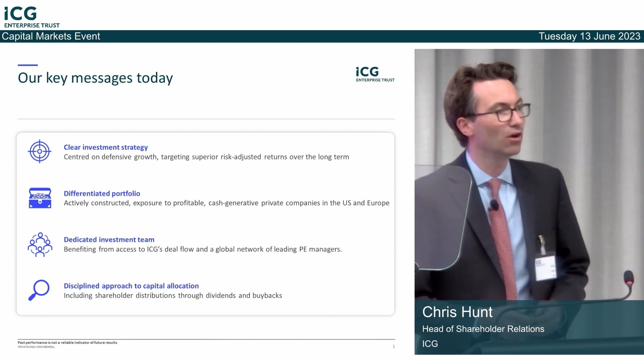This screenshot has height=362, width=644.
Task: Click the slide page number 1
Action: click(394, 346)
